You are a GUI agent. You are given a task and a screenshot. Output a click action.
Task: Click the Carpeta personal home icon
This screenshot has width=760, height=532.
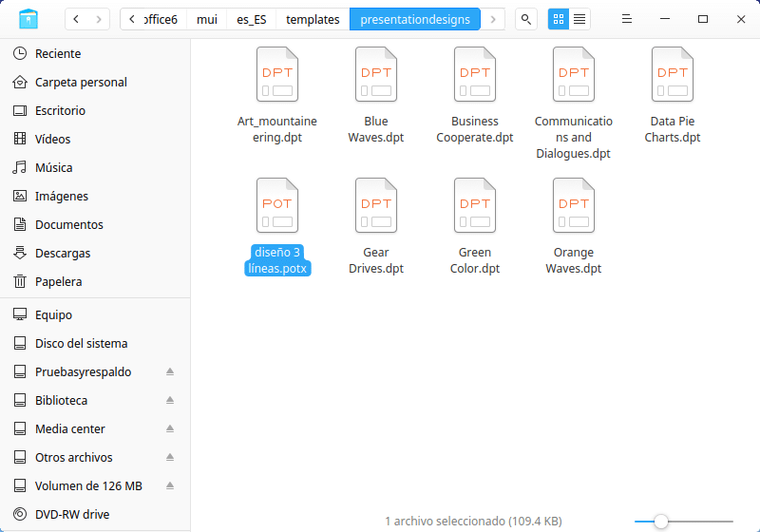point(20,82)
